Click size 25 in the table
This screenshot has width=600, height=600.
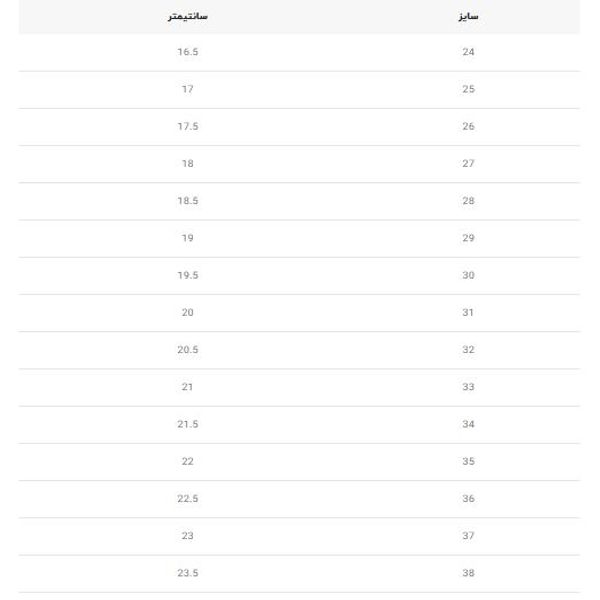pos(468,89)
